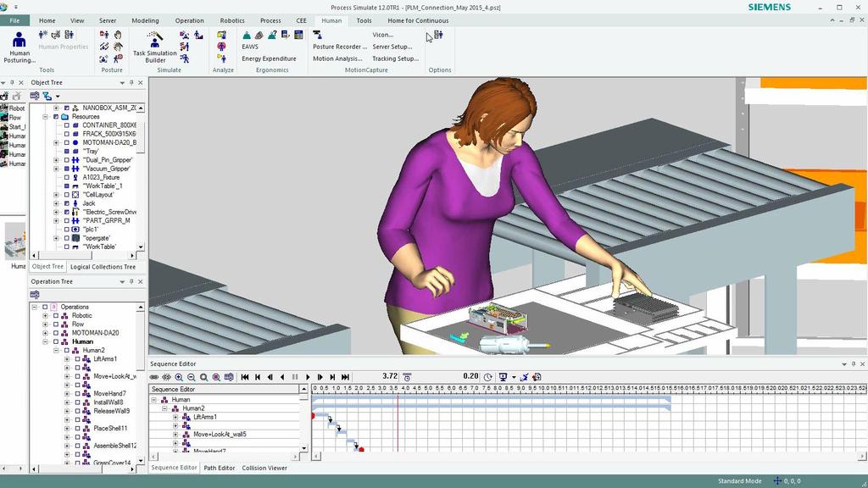Open Vicon motion capture settings
This screenshot has width=868, height=488.
[x=383, y=35]
